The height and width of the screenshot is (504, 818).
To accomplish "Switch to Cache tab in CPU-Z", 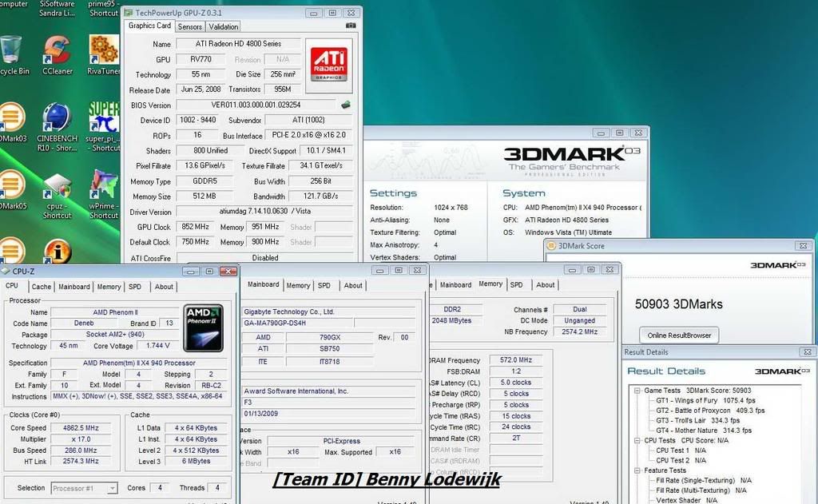I will click(42, 287).
